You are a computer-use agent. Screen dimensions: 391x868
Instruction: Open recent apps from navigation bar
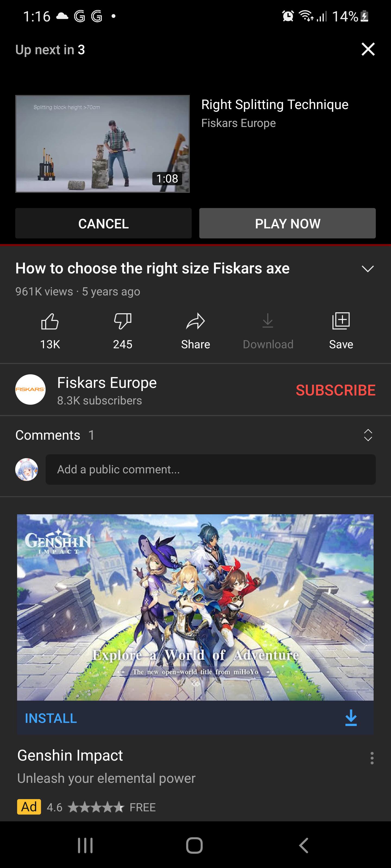[85, 845]
